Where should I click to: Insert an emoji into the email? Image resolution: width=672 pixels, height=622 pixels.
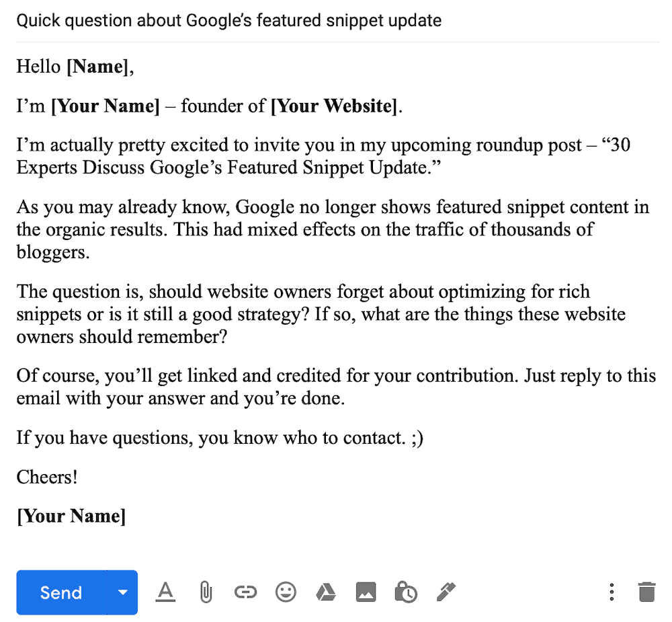pos(286,592)
